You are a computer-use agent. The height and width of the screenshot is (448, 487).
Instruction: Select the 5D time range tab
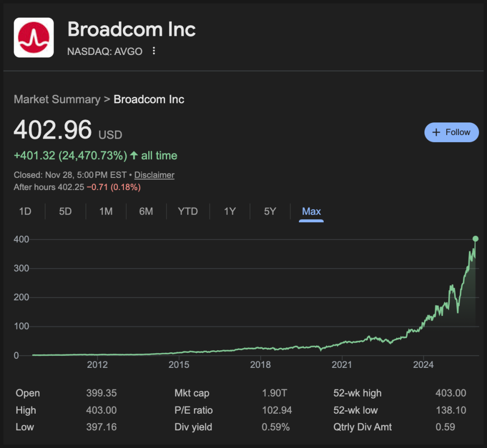click(65, 211)
